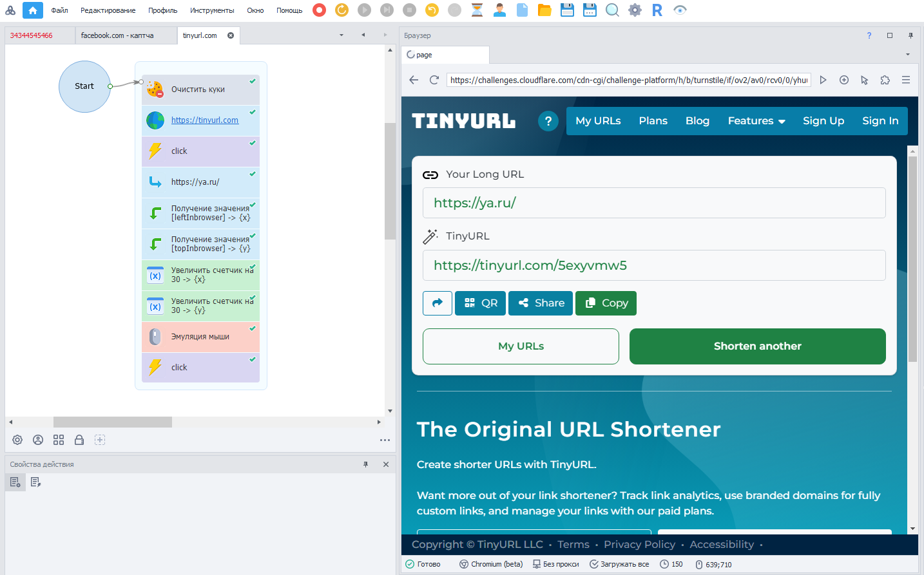Click the outlined My URLs button
Image resolution: width=924 pixels, height=575 pixels.
521,346
